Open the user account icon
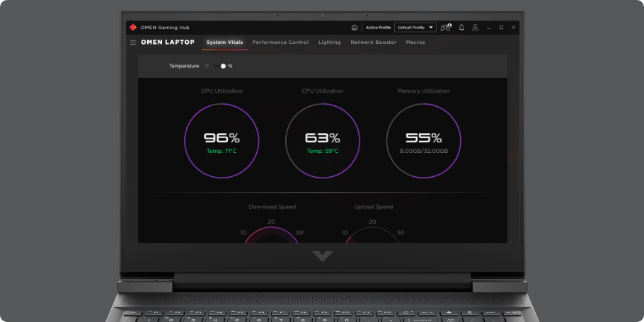 tap(475, 28)
